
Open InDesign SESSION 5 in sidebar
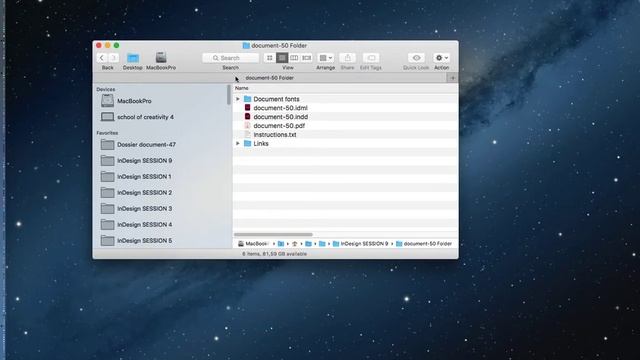point(144,241)
